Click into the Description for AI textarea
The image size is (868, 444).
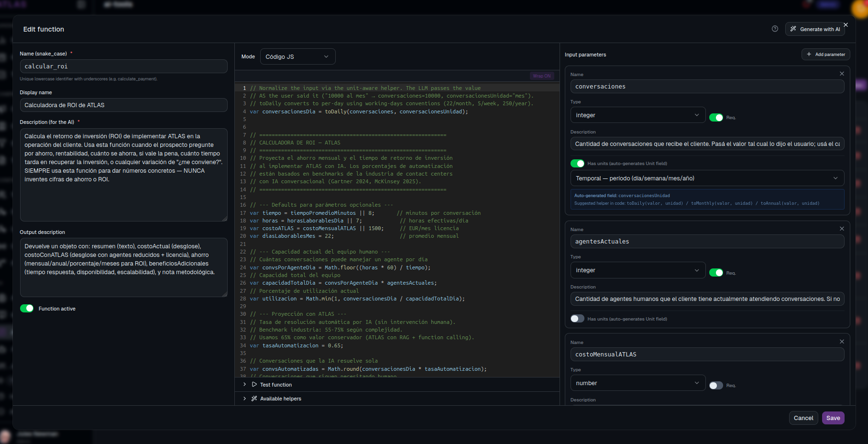[x=123, y=175]
